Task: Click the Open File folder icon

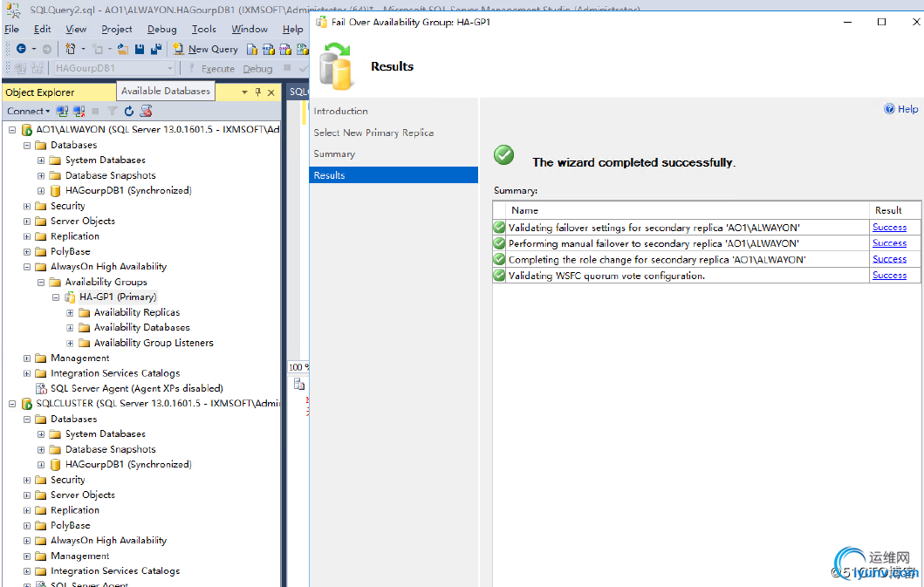Action: tap(122, 49)
